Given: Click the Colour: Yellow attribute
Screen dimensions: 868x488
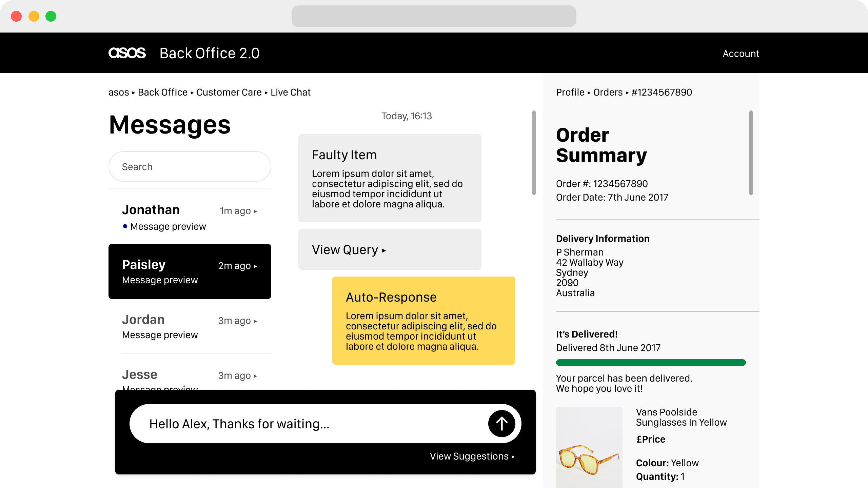Looking at the screenshot, I should pyautogui.click(x=667, y=463).
